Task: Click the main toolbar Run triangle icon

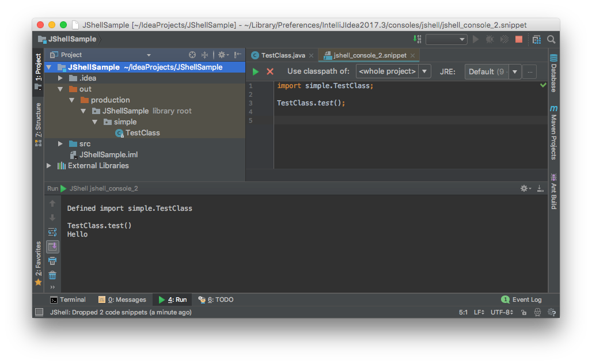Action: click(x=476, y=39)
